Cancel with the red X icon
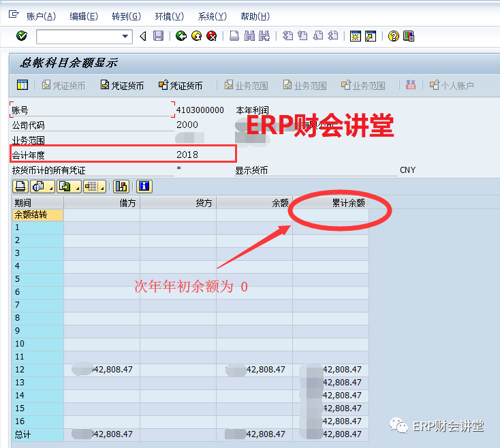The width and height of the screenshot is (500, 448). [211, 36]
